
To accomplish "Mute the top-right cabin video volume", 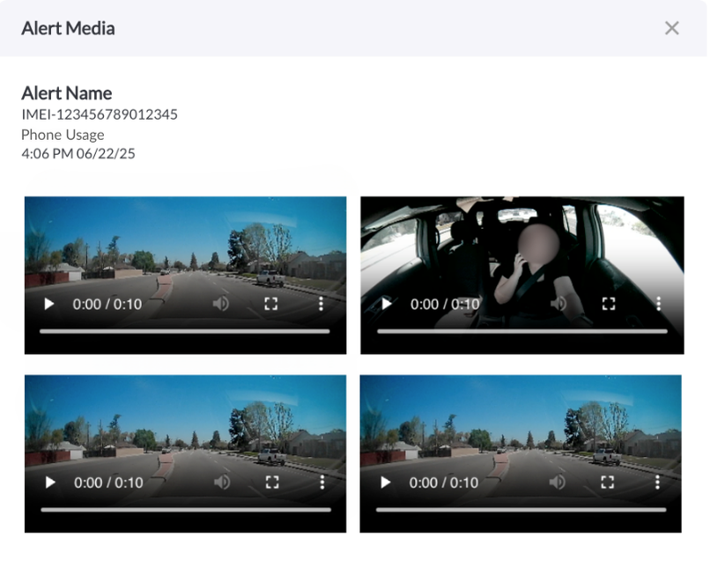I will pos(558,304).
